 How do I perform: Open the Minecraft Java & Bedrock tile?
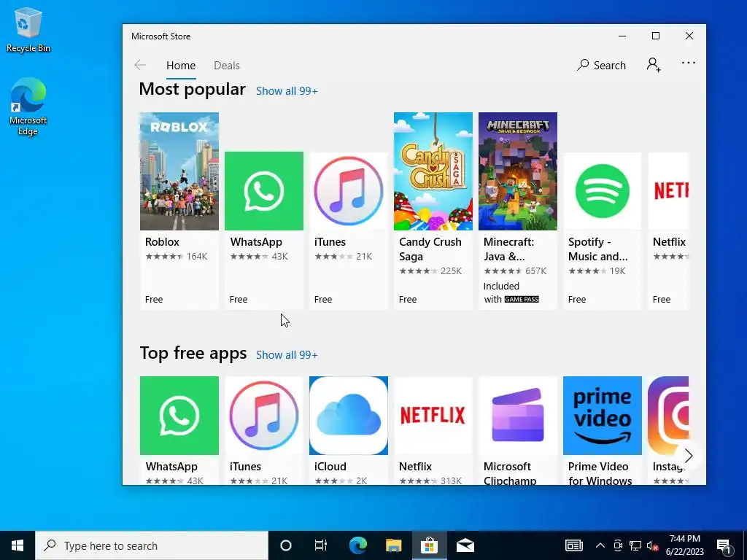point(518,171)
